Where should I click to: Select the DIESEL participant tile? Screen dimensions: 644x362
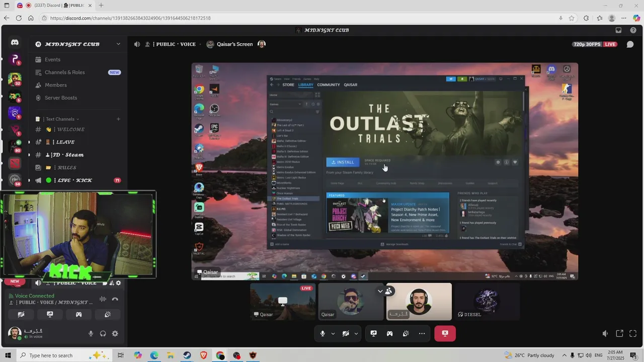[x=487, y=301]
